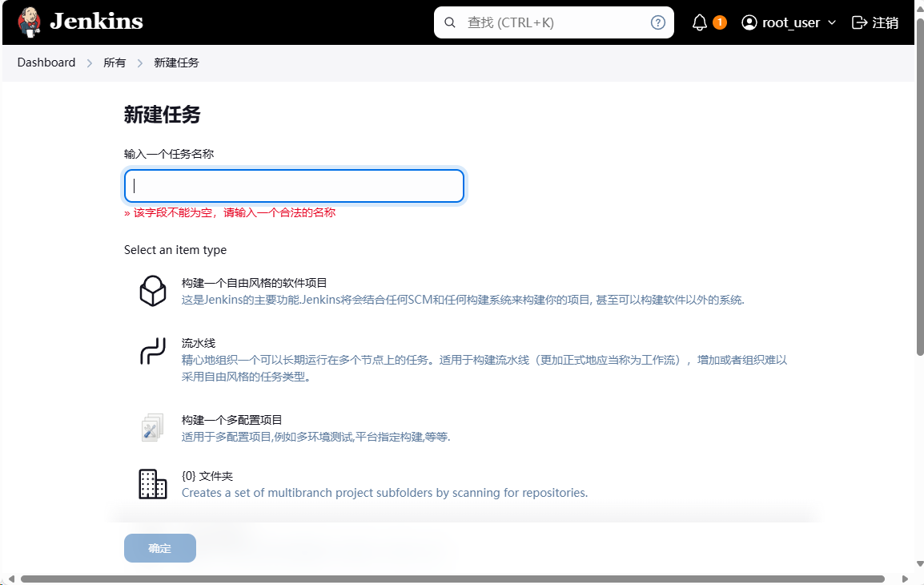Click the vertical scrollbar thumb
This screenshot has width=924, height=585.
[920, 188]
